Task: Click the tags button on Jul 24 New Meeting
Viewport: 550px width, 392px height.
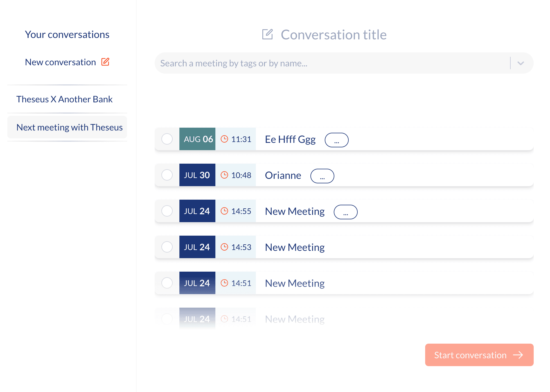Action: click(346, 211)
